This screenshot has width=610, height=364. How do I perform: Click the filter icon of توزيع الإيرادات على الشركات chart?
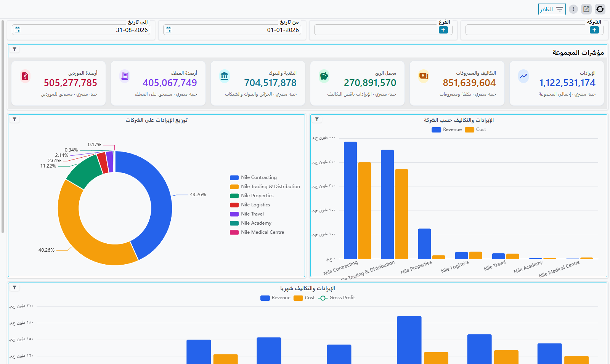click(14, 119)
